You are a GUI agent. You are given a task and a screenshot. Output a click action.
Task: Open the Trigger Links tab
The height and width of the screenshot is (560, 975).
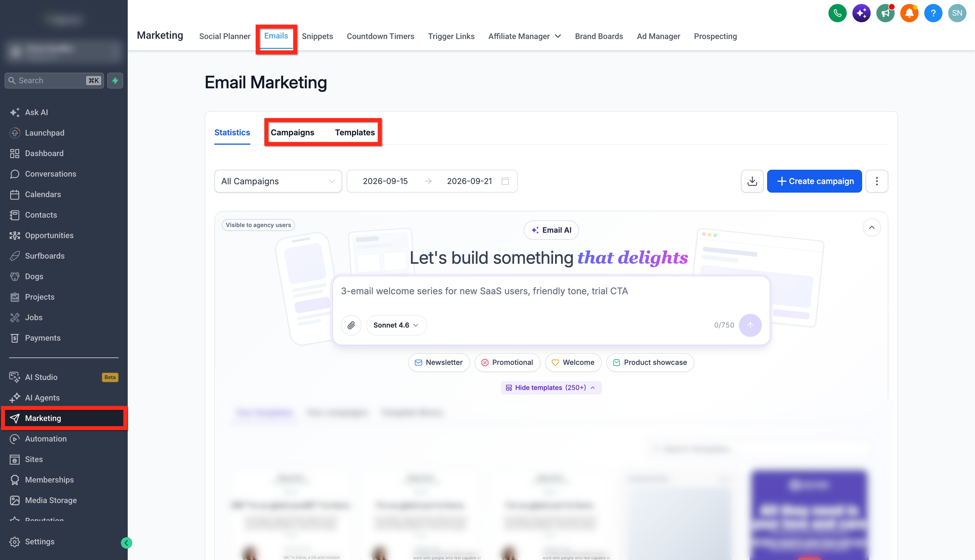point(451,36)
